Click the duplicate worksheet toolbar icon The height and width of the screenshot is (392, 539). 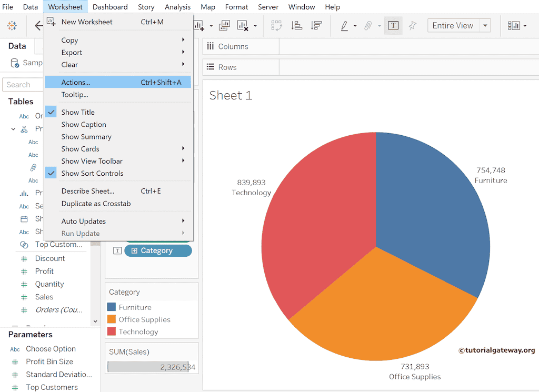point(224,25)
